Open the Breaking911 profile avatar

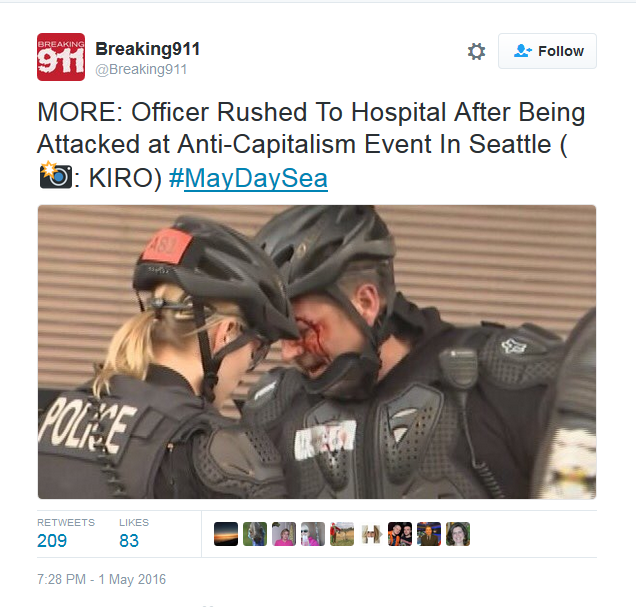[x=61, y=57]
